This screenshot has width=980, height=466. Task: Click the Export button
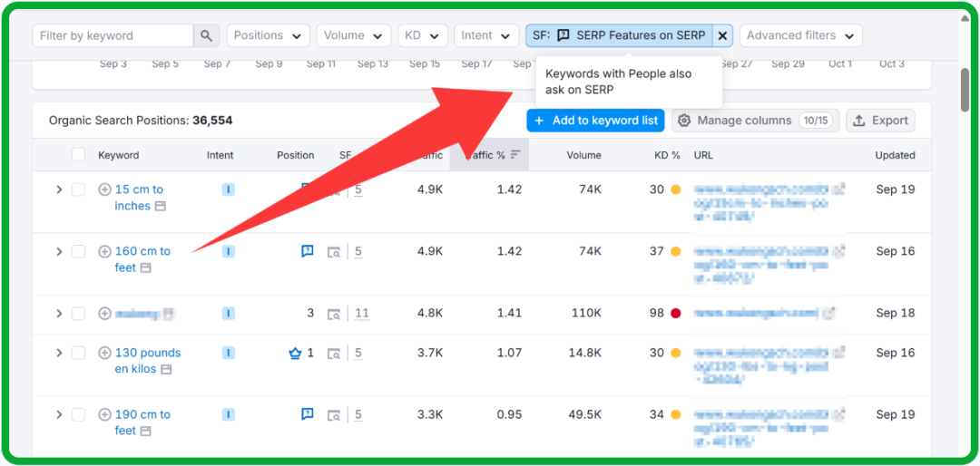tap(880, 121)
